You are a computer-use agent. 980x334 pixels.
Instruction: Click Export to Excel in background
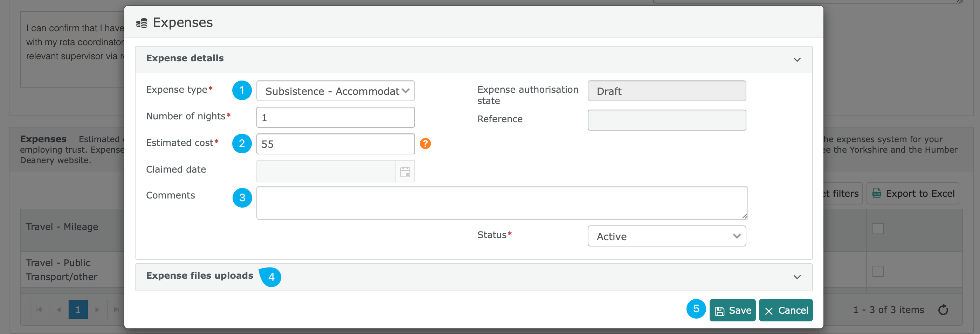tap(912, 193)
